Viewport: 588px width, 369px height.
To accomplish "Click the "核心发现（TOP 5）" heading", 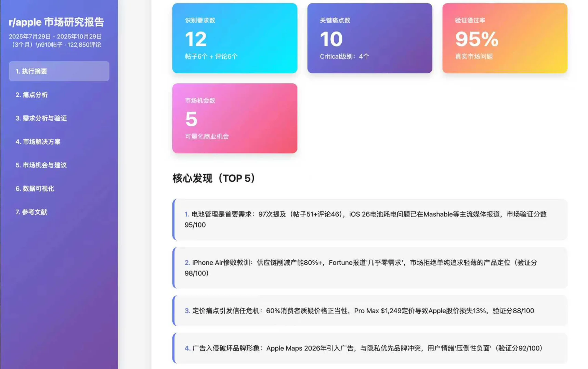I will tap(213, 178).
